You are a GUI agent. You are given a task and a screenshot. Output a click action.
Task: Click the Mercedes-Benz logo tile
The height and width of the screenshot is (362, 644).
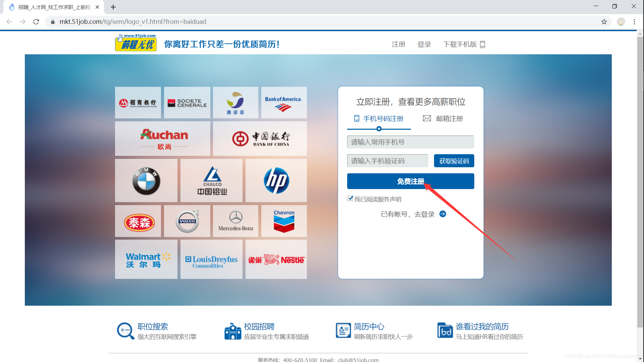click(235, 221)
